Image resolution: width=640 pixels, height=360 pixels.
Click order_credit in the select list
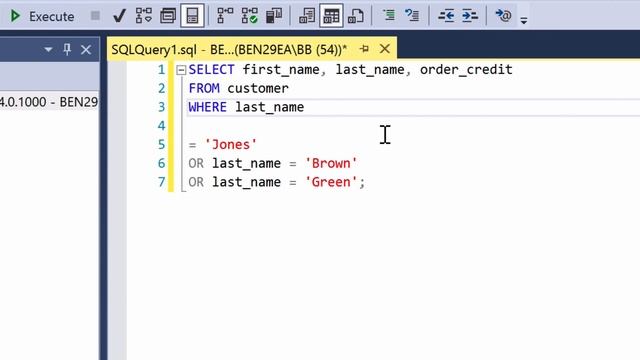coord(466,69)
